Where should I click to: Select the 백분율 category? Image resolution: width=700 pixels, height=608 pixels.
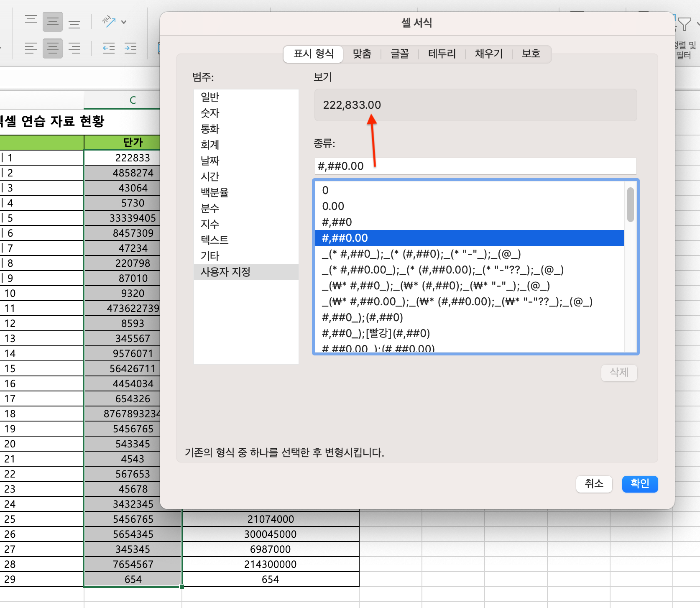(246, 192)
